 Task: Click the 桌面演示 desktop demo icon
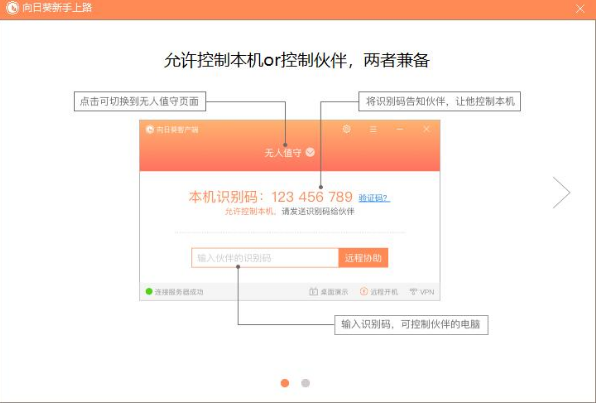(x=313, y=292)
